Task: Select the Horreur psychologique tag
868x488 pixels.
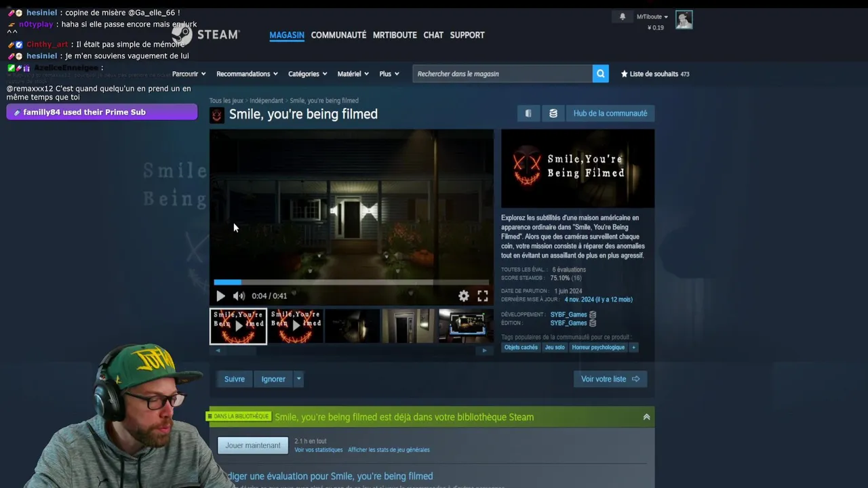Action: [x=598, y=347]
